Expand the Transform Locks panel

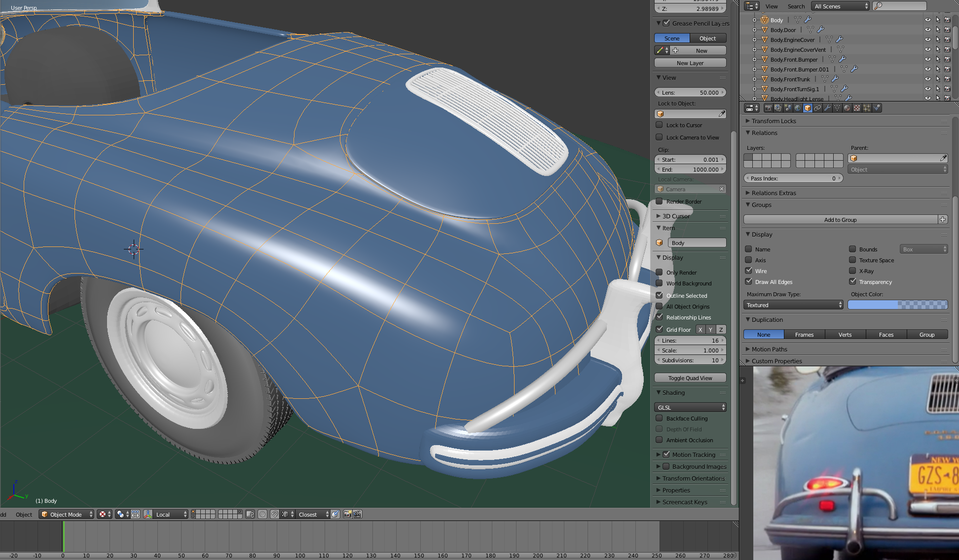[774, 121]
